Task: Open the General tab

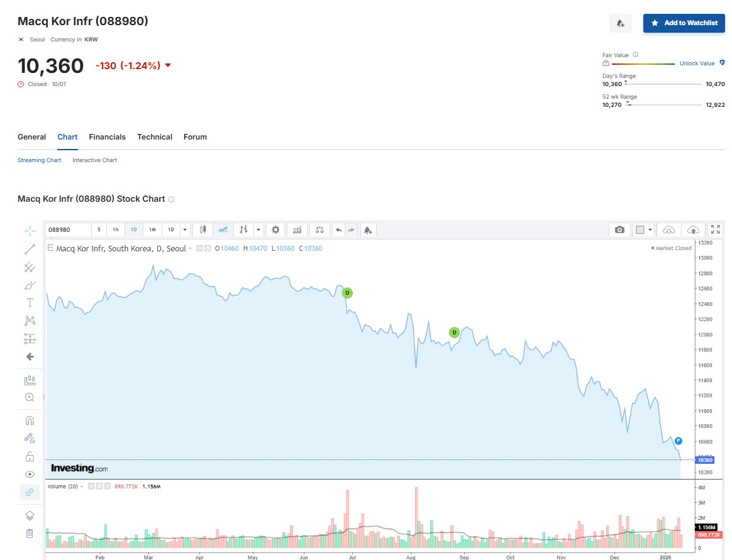Action: tap(31, 137)
